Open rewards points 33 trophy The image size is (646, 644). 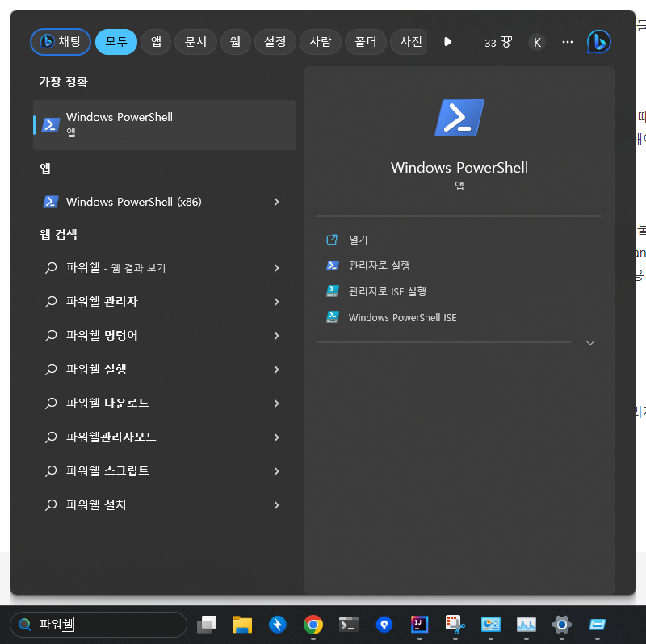click(x=498, y=43)
